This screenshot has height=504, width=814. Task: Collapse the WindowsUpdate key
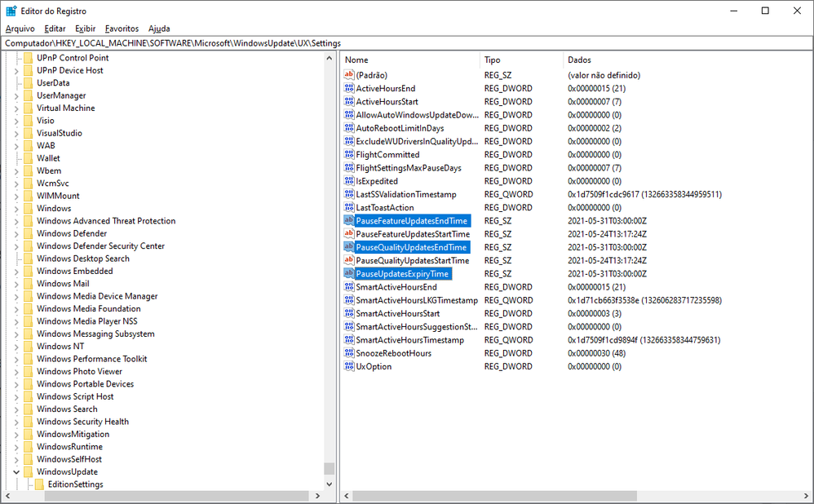pyautogui.click(x=16, y=472)
